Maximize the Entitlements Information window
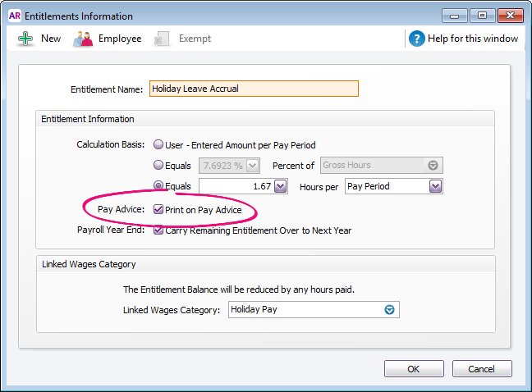Image resolution: width=532 pixels, height=392 pixels. pos(481,16)
